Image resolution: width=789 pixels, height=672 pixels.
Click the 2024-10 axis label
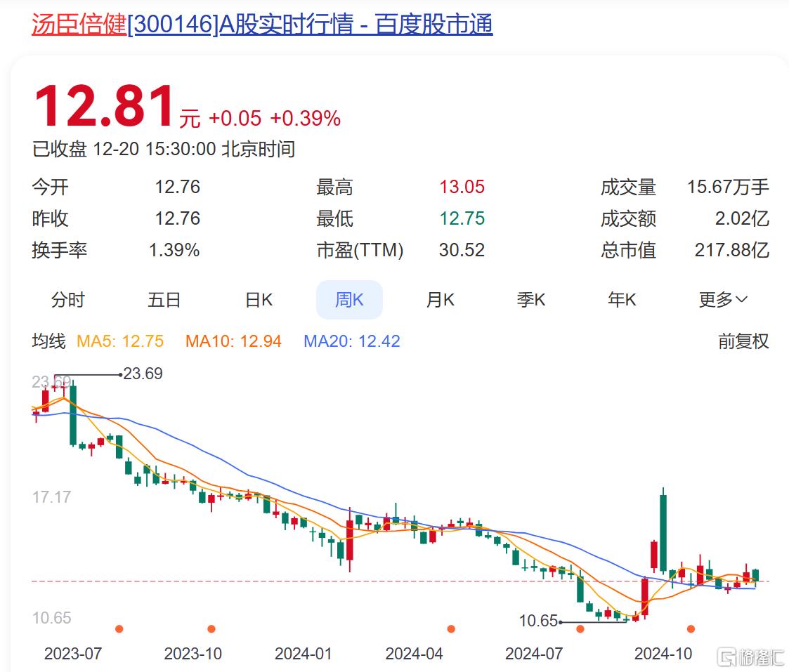tap(663, 654)
